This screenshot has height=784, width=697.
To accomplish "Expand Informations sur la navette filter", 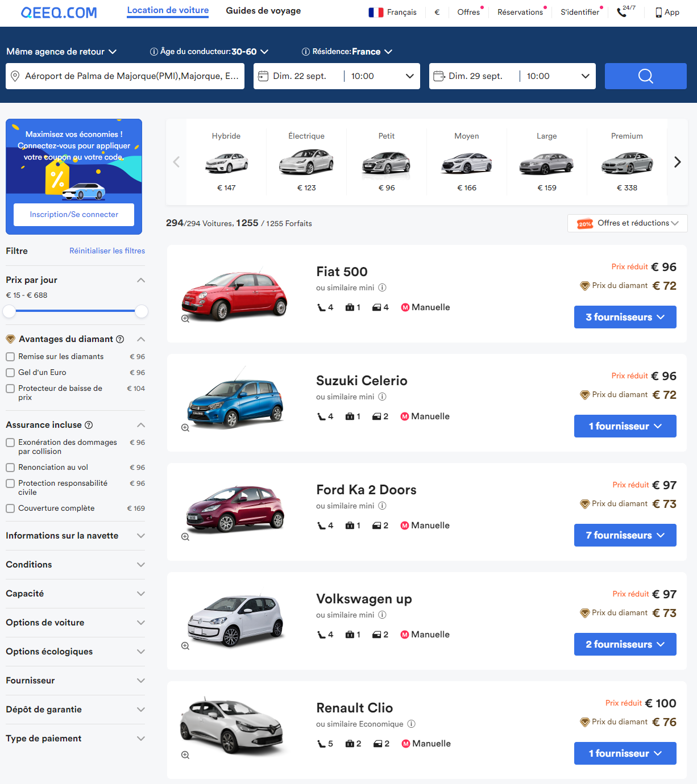I will tap(75, 536).
